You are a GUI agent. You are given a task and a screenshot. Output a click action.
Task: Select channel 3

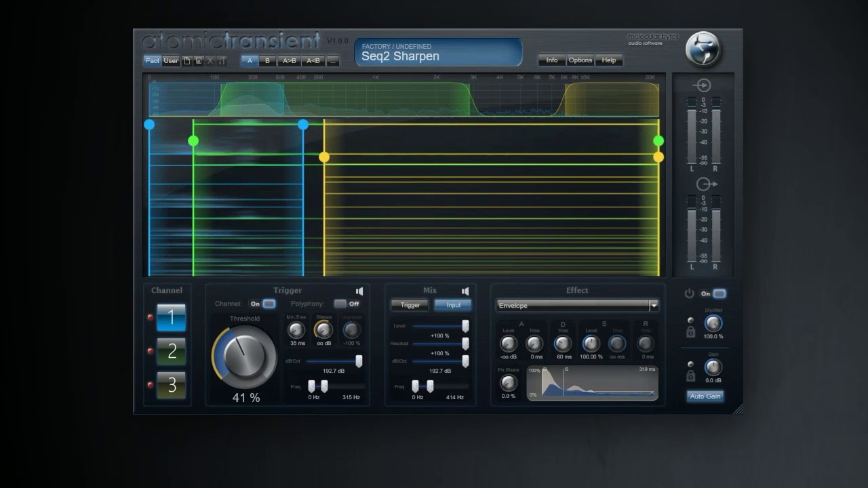pos(172,385)
